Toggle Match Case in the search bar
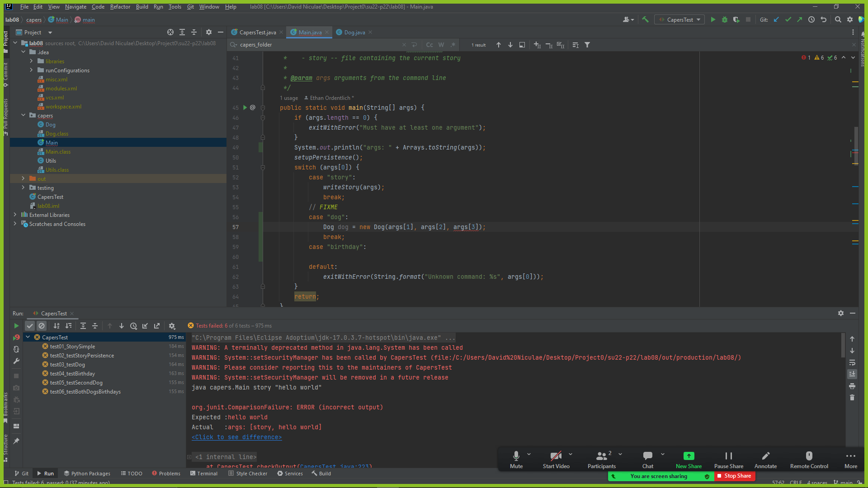868x488 pixels. click(429, 45)
